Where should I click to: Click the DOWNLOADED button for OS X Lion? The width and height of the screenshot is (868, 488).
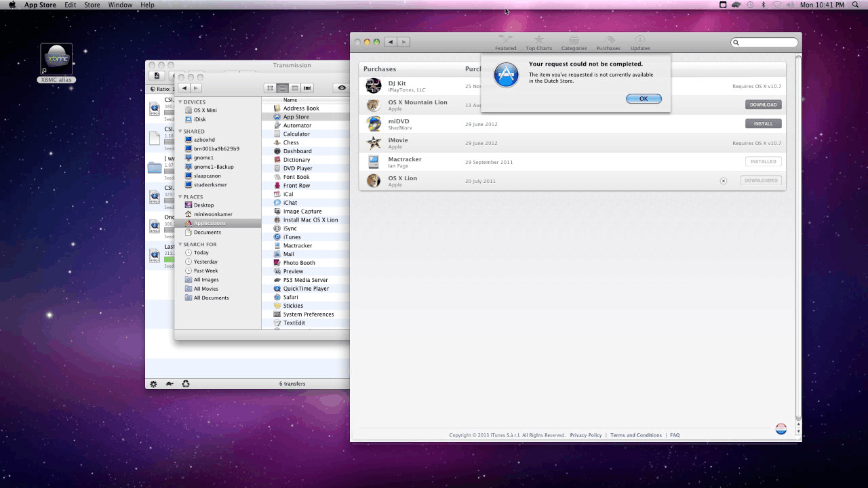(x=761, y=180)
